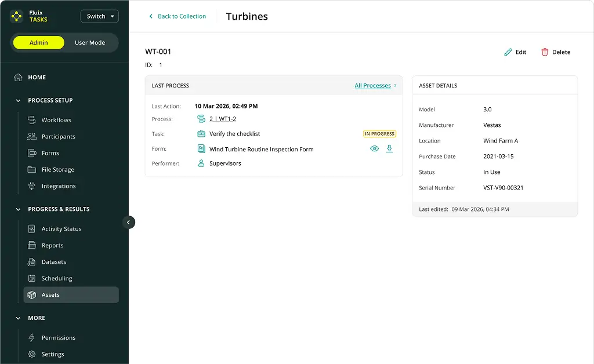The image size is (594, 364).
Task: Open process 2 | WT1-2 link
Action: coord(222,119)
